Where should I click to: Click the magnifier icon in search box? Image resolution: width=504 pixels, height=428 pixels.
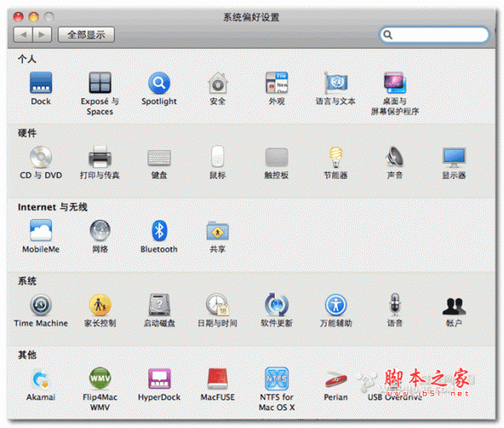pyautogui.click(x=388, y=34)
